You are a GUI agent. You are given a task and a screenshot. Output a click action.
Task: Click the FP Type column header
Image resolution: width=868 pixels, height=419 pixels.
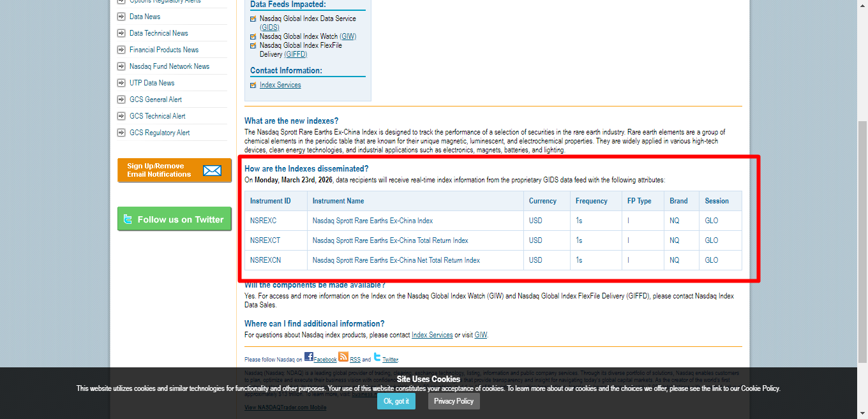coord(643,201)
